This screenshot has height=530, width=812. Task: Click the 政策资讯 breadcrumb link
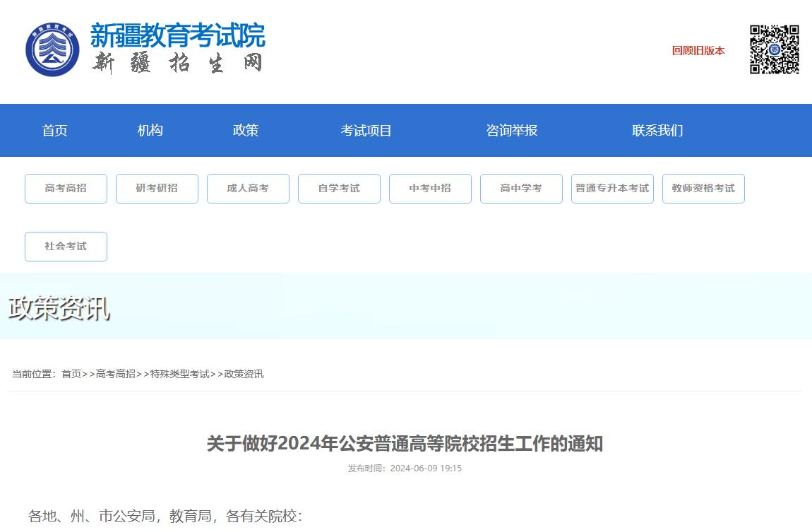(246, 373)
